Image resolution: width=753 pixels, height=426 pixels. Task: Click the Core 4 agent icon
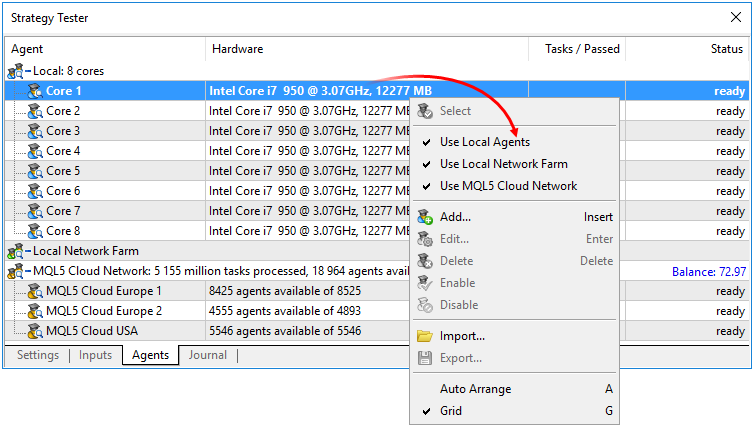(x=35, y=151)
